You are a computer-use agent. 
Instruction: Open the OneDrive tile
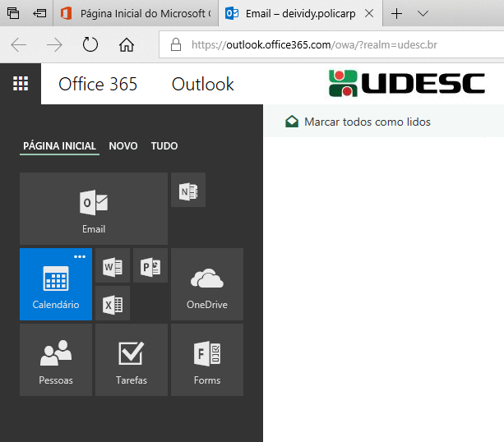tap(206, 284)
